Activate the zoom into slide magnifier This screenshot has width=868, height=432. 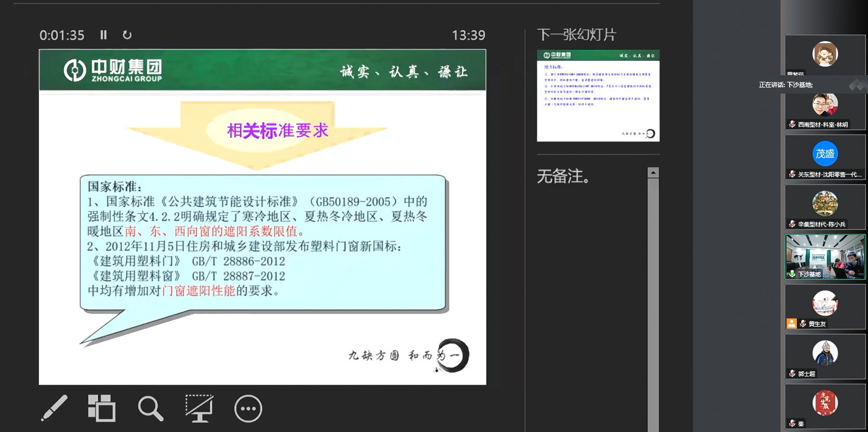(x=150, y=408)
